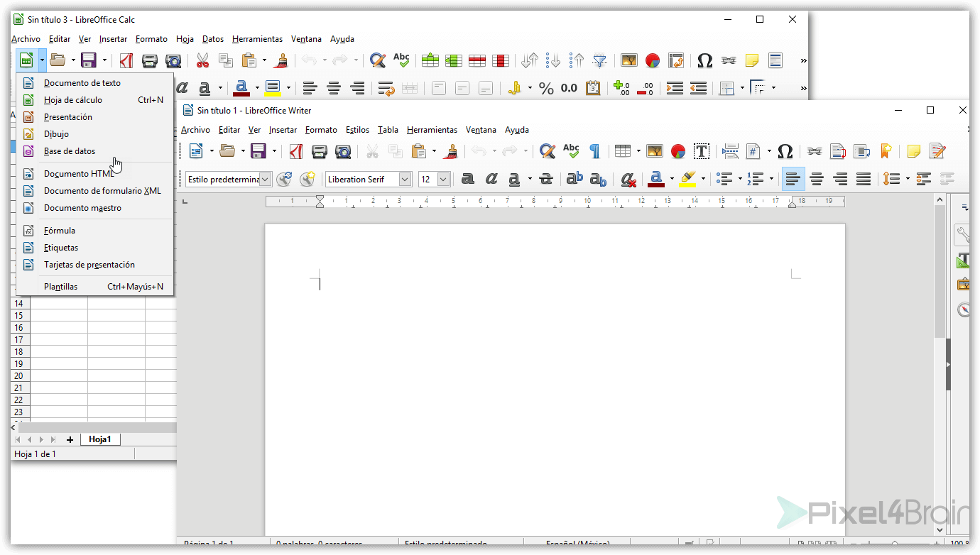980x555 pixels.
Task: Click the Wrap text icon in Calc
Action: click(x=386, y=89)
